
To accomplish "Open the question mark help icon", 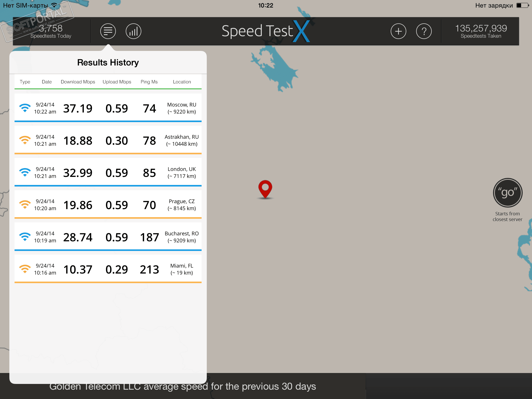I will point(424,31).
